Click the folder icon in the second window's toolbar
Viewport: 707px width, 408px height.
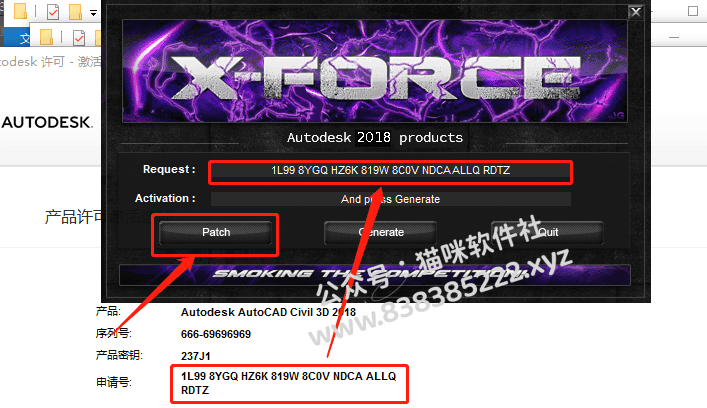46,37
